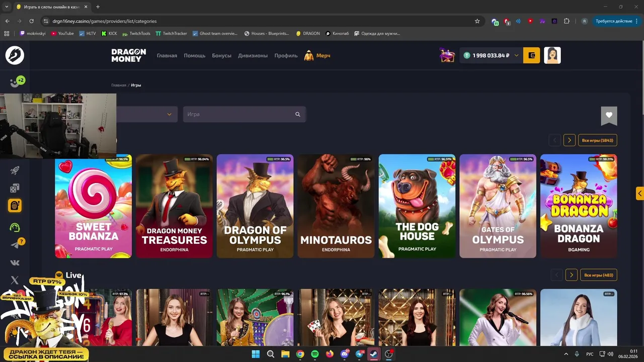The width and height of the screenshot is (644, 362).
Task: Launch The Dog House game card
Action: (x=417, y=206)
